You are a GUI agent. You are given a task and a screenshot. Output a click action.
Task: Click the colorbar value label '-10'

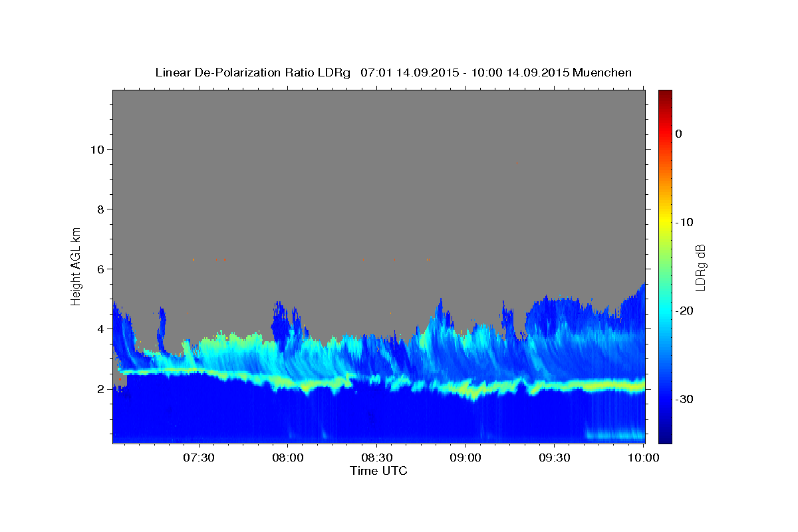(685, 222)
